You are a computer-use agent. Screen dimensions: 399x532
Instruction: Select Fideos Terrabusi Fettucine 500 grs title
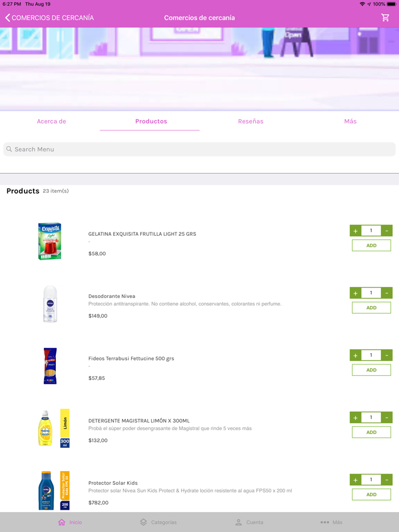click(131, 358)
